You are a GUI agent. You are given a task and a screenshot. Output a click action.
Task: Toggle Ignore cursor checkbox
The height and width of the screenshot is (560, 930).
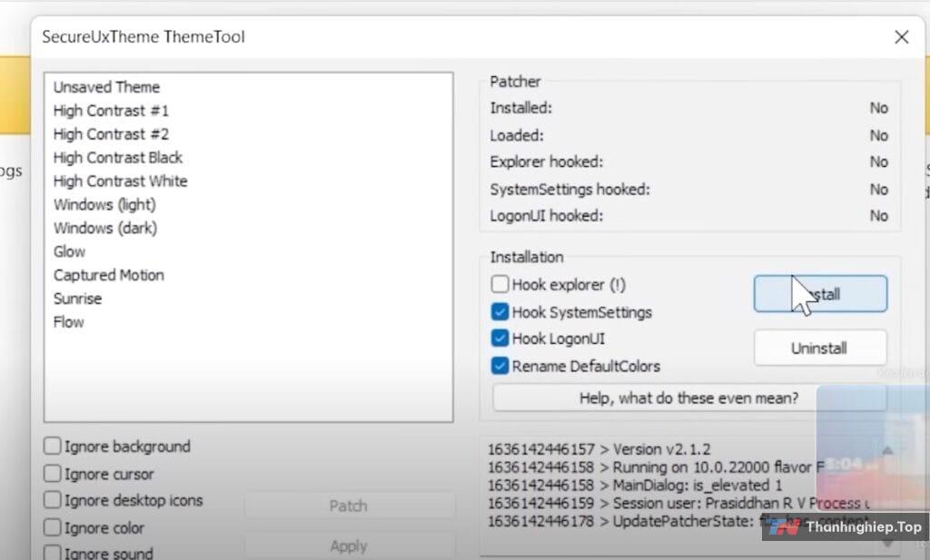[x=53, y=474]
